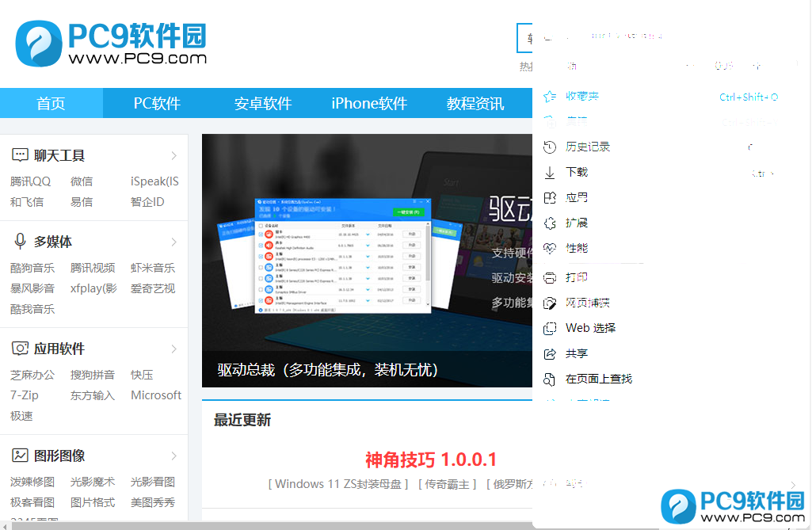Open the 传奇霸主 link
Screen dimensions: 812x530
point(447,484)
